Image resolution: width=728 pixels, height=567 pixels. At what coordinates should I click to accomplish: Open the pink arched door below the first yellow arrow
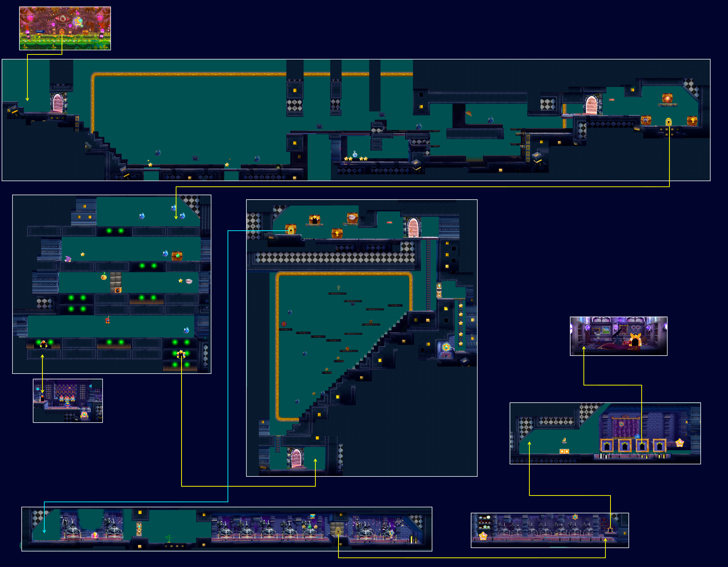click(57, 103)
